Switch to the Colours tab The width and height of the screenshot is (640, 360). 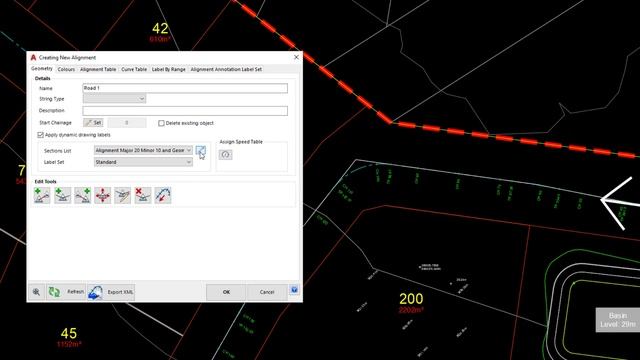coord(66,69)
